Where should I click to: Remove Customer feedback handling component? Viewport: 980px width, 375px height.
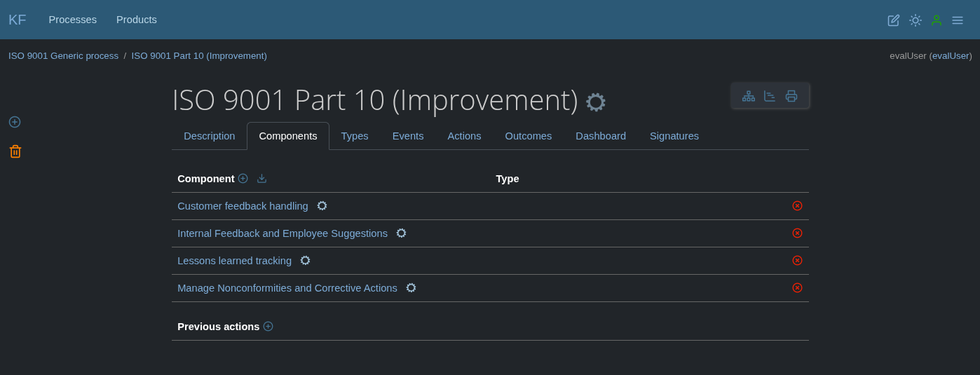pyautogui.click(x=797, y=206)
